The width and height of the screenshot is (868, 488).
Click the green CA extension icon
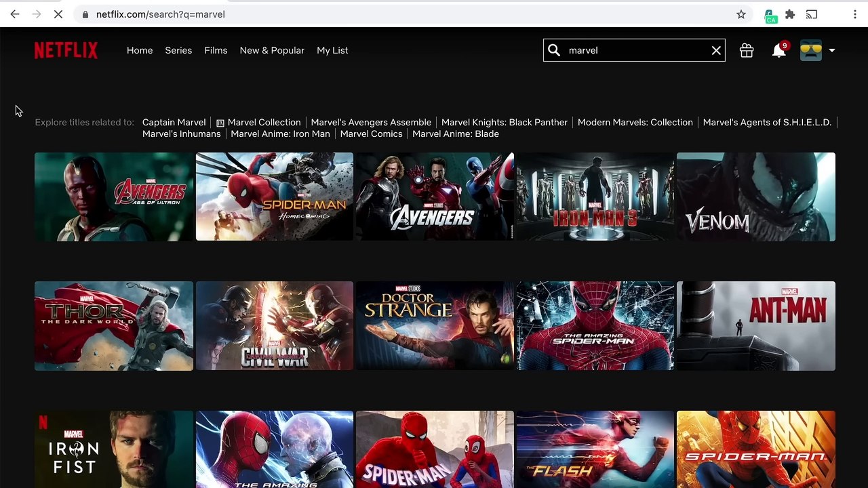[x=770, y=15]
